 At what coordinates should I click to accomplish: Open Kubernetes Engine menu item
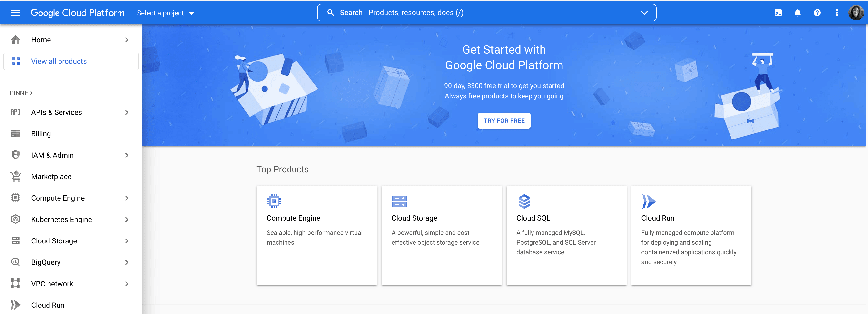(61, 219)
